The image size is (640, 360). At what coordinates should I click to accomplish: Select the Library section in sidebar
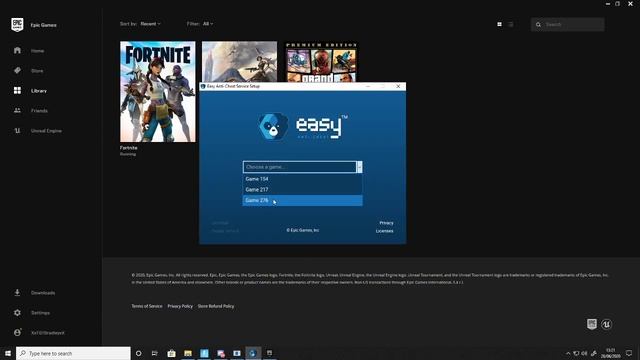point(39,91)
